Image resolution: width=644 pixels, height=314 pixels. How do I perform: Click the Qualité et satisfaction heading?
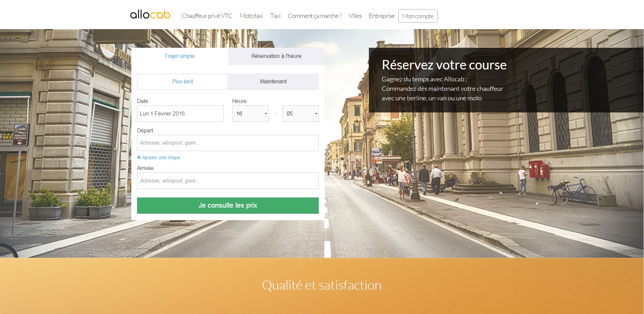pos(321,285)
